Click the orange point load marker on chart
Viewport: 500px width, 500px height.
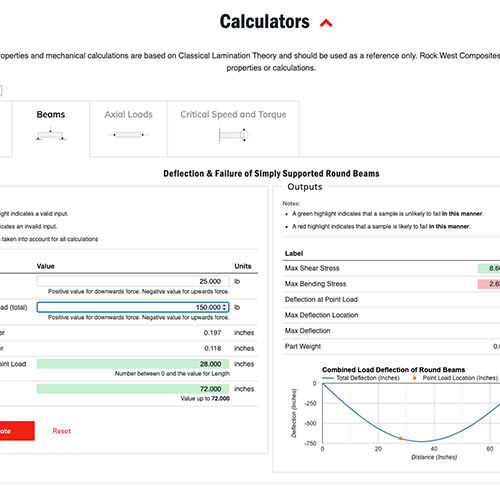[x=401, y=439]
